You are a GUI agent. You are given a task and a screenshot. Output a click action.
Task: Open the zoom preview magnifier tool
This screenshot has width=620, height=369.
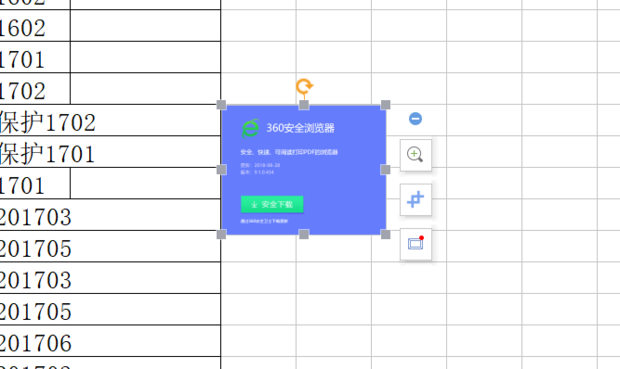pos(416,155)
